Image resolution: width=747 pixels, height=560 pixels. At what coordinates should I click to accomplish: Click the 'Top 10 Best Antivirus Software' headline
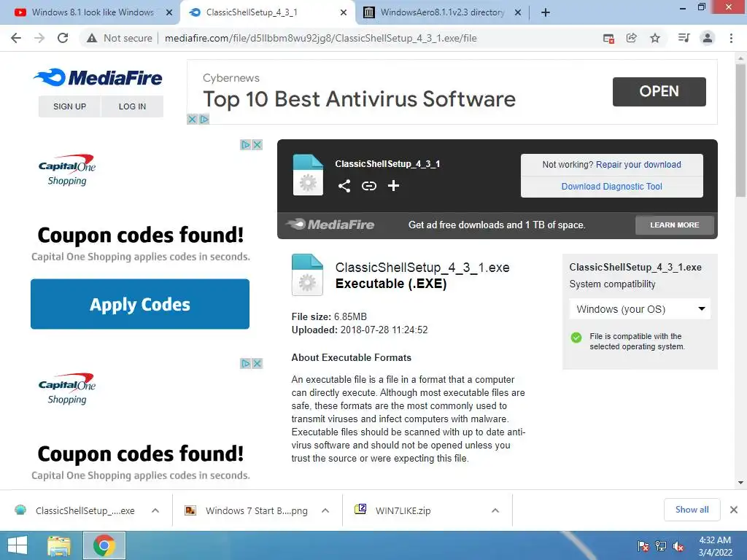(x=359, y=99)
